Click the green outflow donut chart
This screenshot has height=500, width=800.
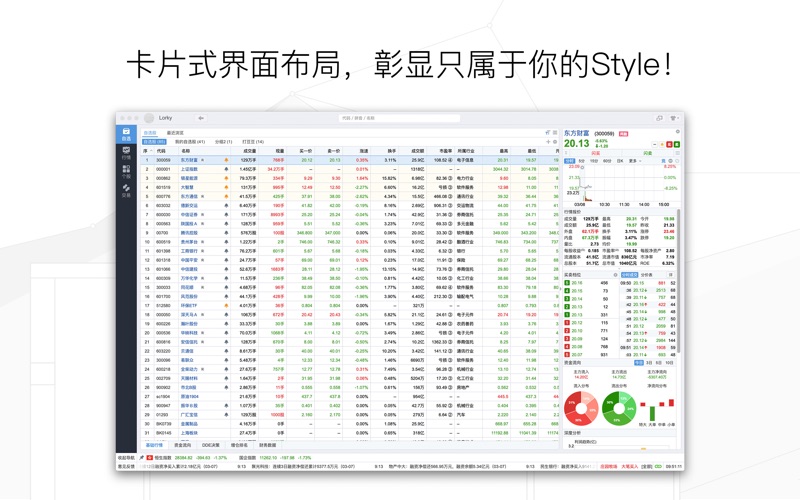pos(619,408)
